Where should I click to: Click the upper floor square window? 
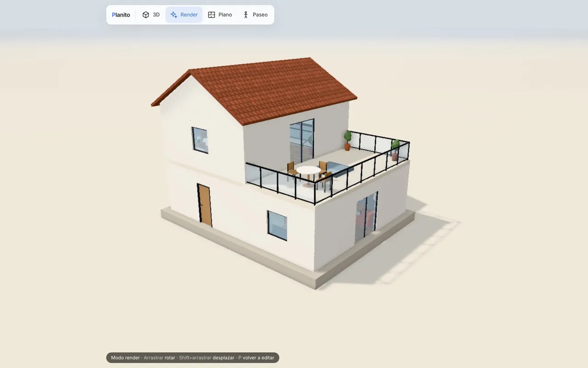(200, 140)
